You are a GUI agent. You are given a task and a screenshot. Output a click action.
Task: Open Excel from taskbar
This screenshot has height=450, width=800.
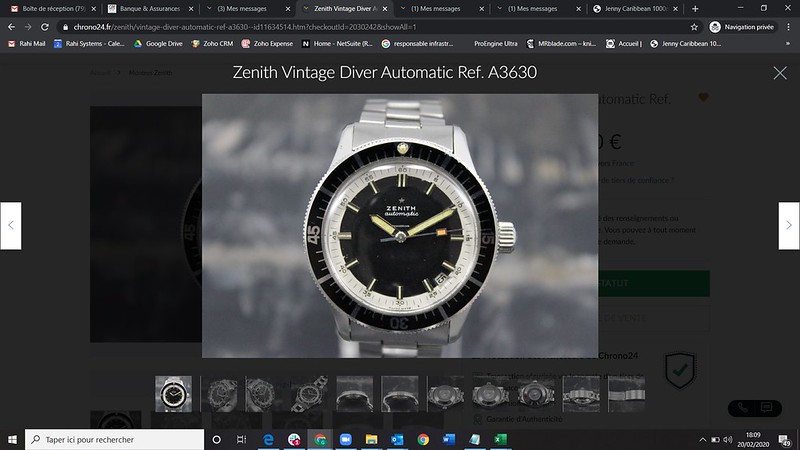[x=500, y=439]
